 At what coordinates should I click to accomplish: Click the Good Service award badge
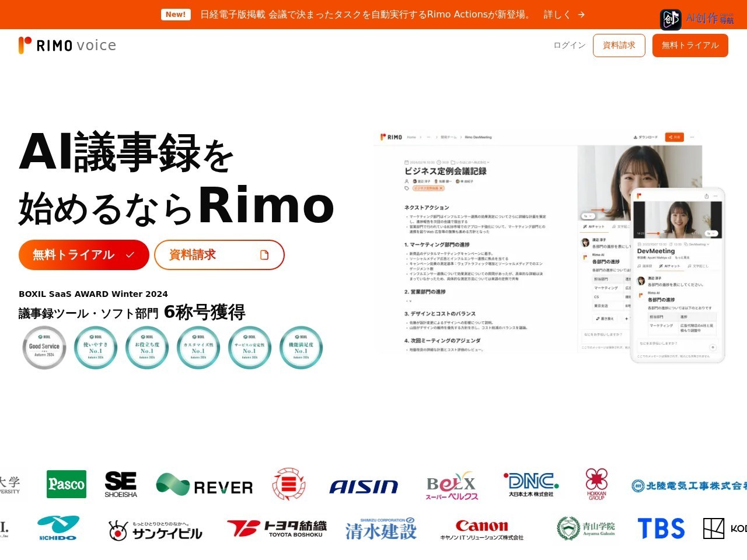point(44,348)
